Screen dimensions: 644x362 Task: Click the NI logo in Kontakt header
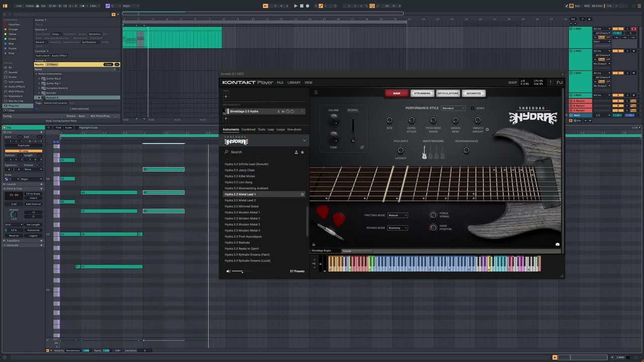(559, 82)
